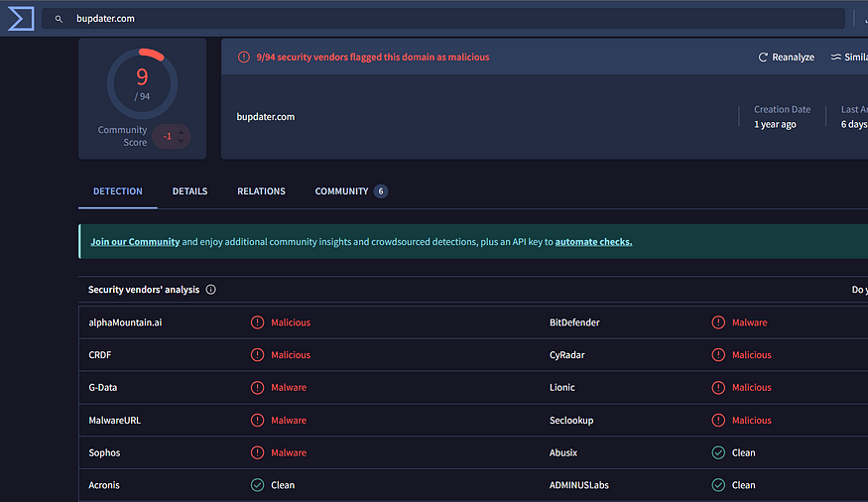Click the CRDF malicious alert icon
868x502 pixels.
coord(257,355)
